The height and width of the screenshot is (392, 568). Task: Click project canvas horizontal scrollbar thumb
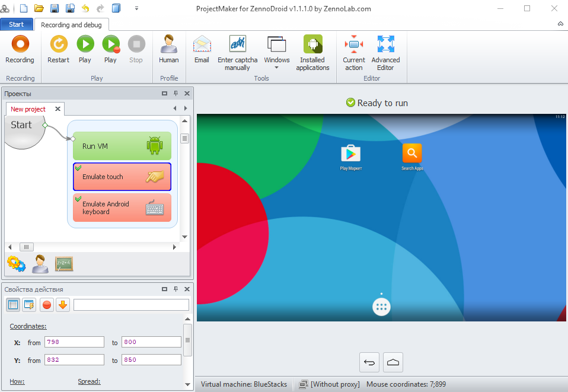point(27,247)
